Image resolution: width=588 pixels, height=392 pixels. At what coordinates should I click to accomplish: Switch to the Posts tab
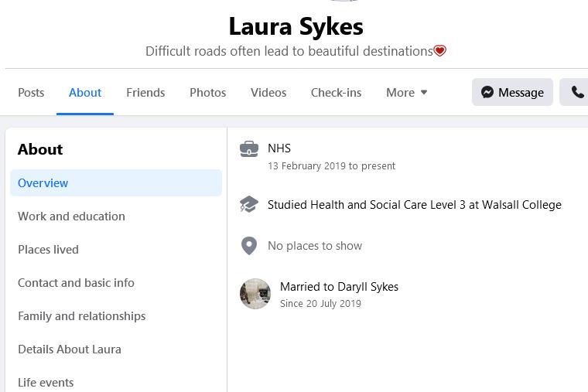tap(31, 92)
